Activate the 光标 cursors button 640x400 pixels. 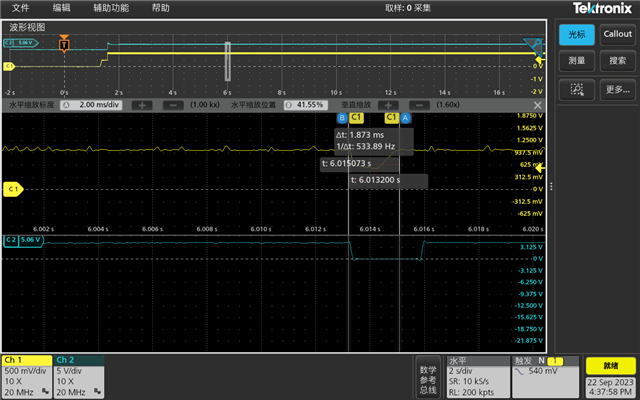coord(576,34)
